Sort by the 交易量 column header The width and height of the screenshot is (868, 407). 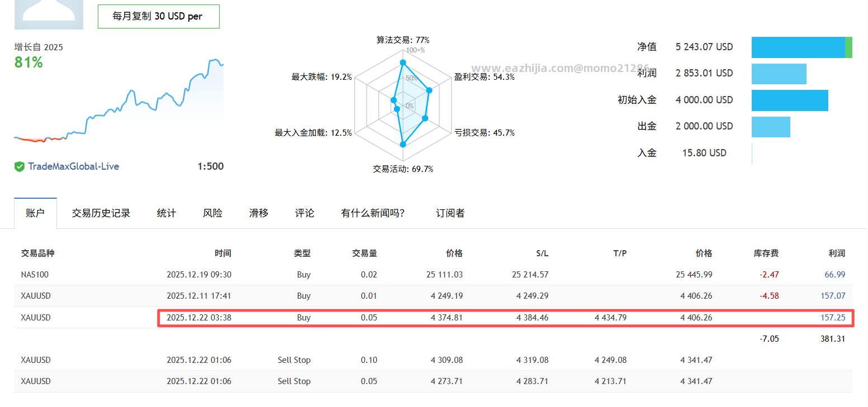[x=364, y=253]
